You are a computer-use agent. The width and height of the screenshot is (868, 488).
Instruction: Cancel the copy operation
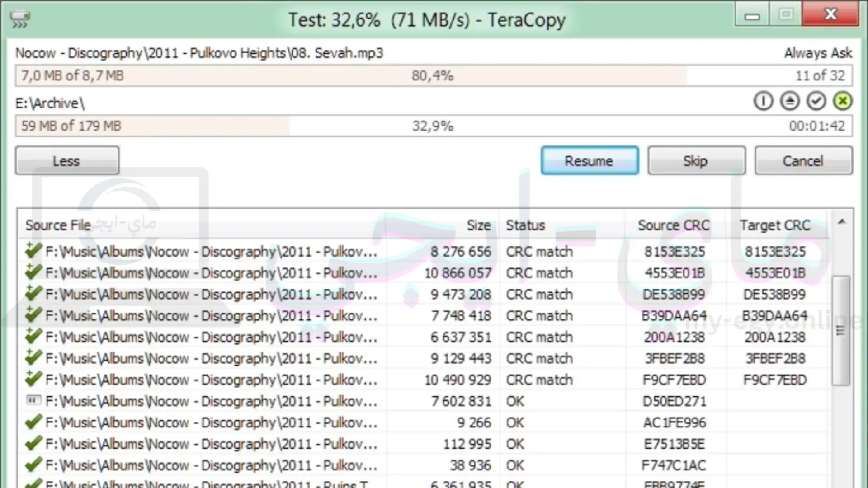coord(803,160)
